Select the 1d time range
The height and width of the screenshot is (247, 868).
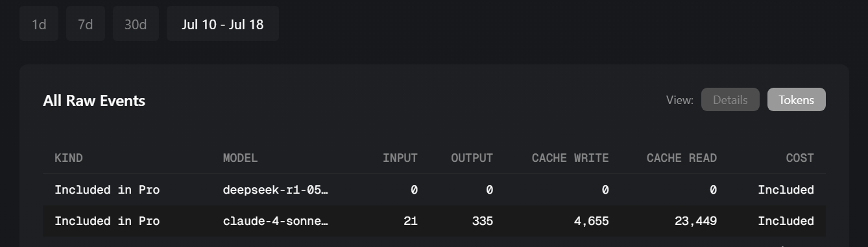pyautogui.click(x=39, y=25)
